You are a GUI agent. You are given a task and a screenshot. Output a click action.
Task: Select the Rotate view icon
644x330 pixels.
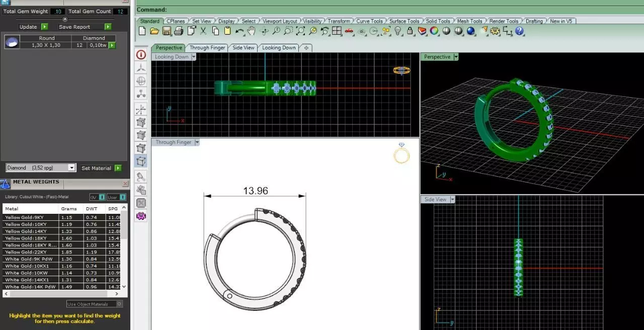pyautogui.click(x=264, y=31)
